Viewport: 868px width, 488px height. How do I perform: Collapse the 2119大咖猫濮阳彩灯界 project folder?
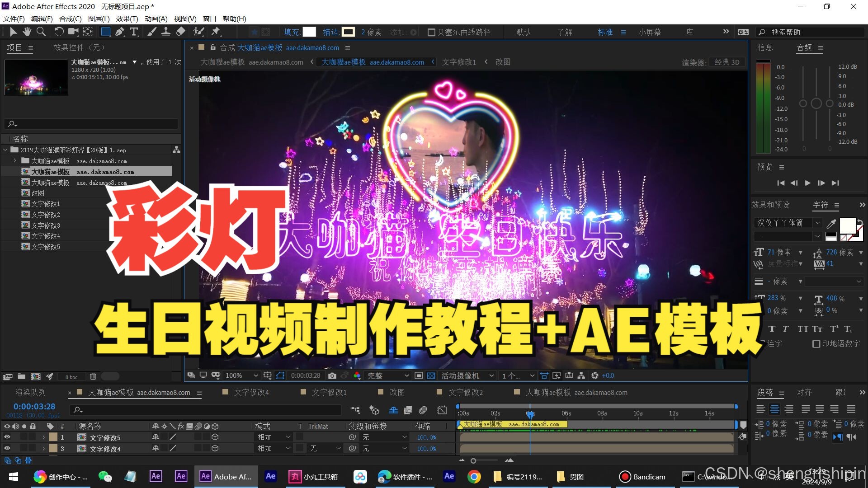click(5, 150)
